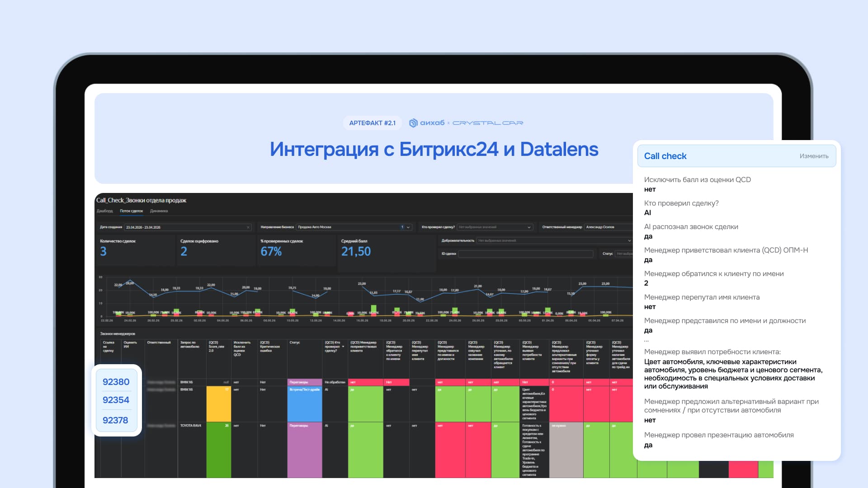Click the 'Интеграция с Битрикс24 и Datalens' heading

(x=434, y=149)
